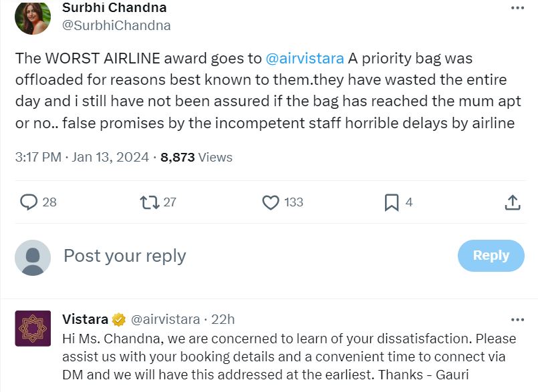Retweet Surbhi Chandna's post
Screen dimensions: 538x392
pos(150,202)
